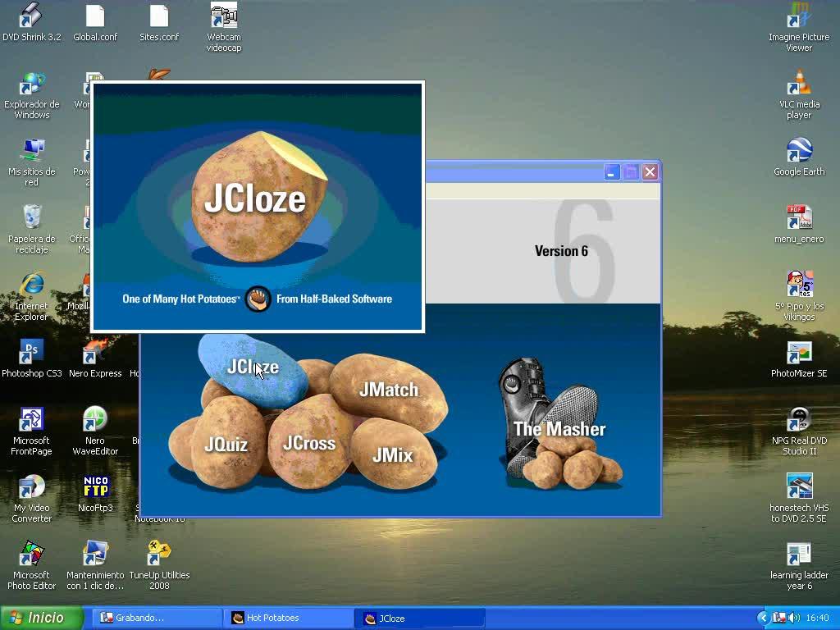Open the menu_enero PDF file

(x=798, y=219)
